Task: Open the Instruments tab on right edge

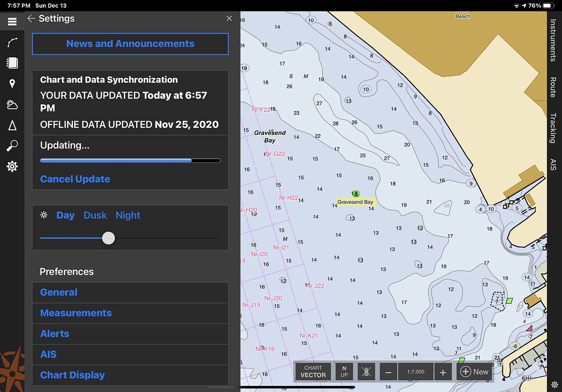Action: click(553, 36)
